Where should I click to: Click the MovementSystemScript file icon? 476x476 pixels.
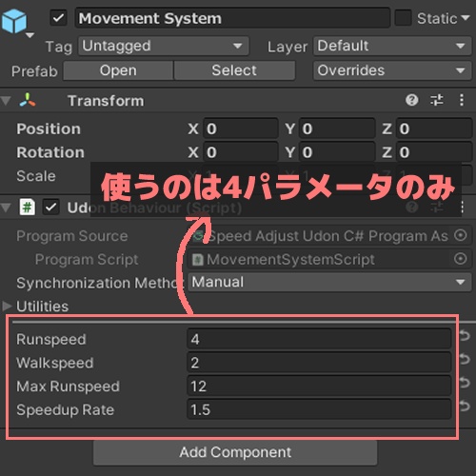point(198,260)
